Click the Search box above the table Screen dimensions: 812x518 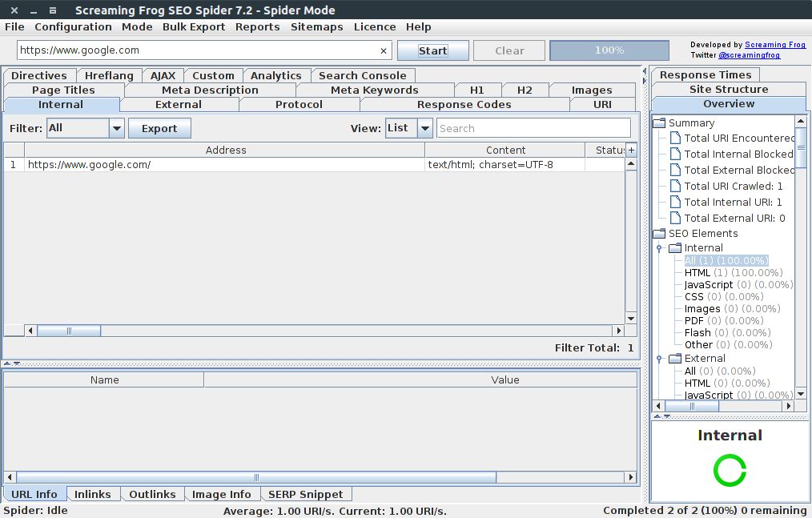click(x=533, y=128)
